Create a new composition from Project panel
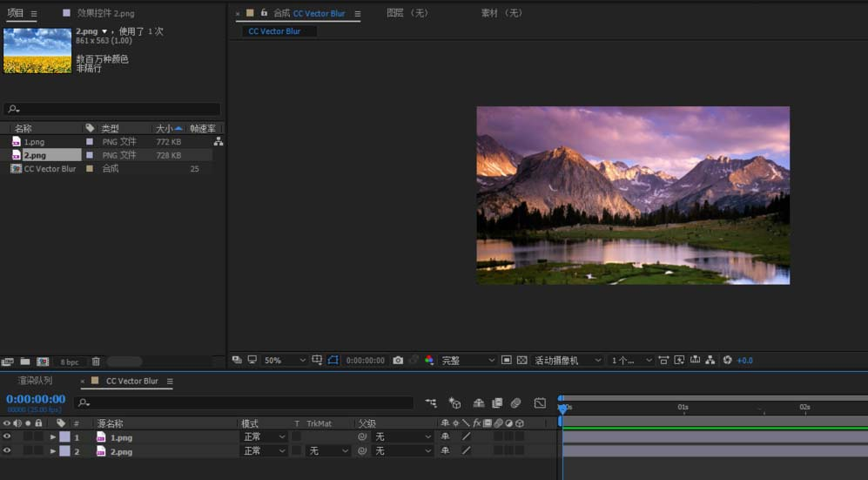 coord(43,362)
